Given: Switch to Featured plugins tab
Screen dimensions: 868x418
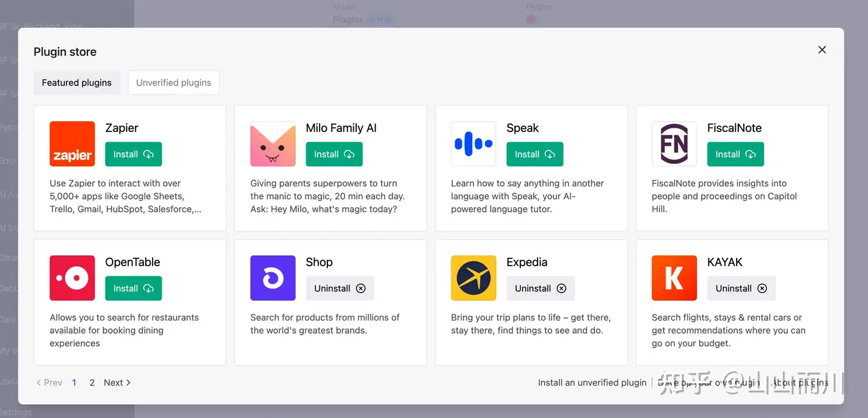Looking at the screenshot, I should click(x=77, y=83).
